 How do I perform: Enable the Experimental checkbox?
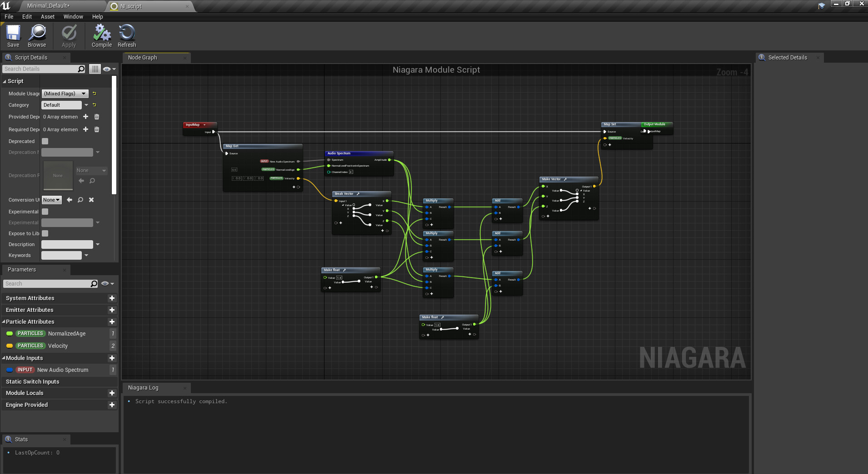coord(45,212)
